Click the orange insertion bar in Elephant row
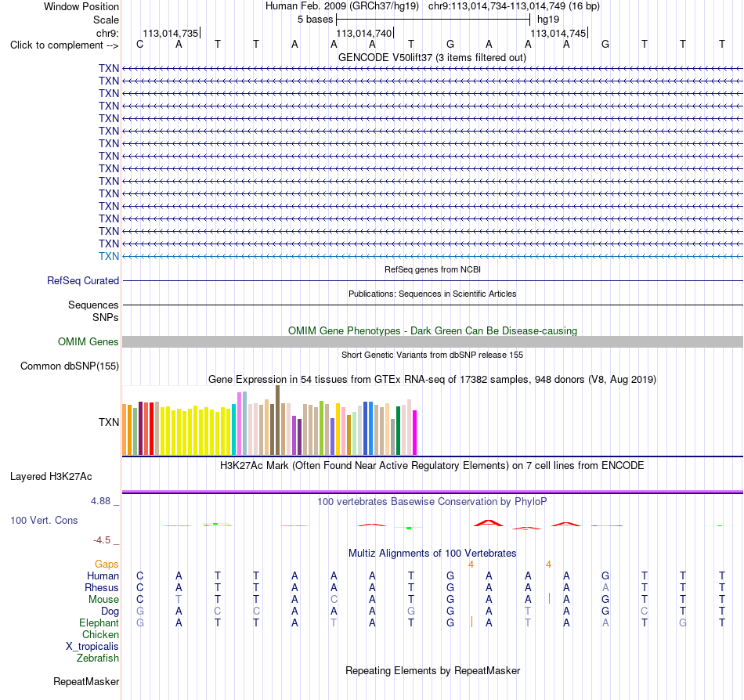The width and height of the screenshot is (744, 700). pyautogui.click(x=471, y=622)
